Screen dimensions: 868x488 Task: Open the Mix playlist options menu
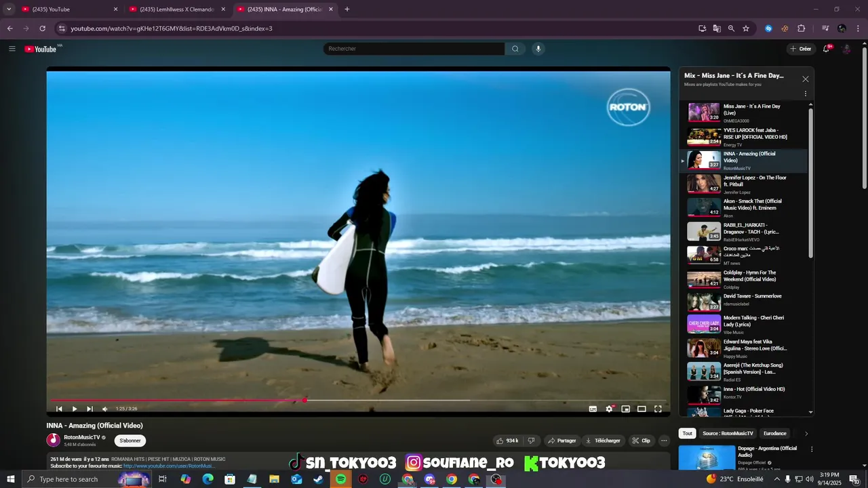pos(806,94)
